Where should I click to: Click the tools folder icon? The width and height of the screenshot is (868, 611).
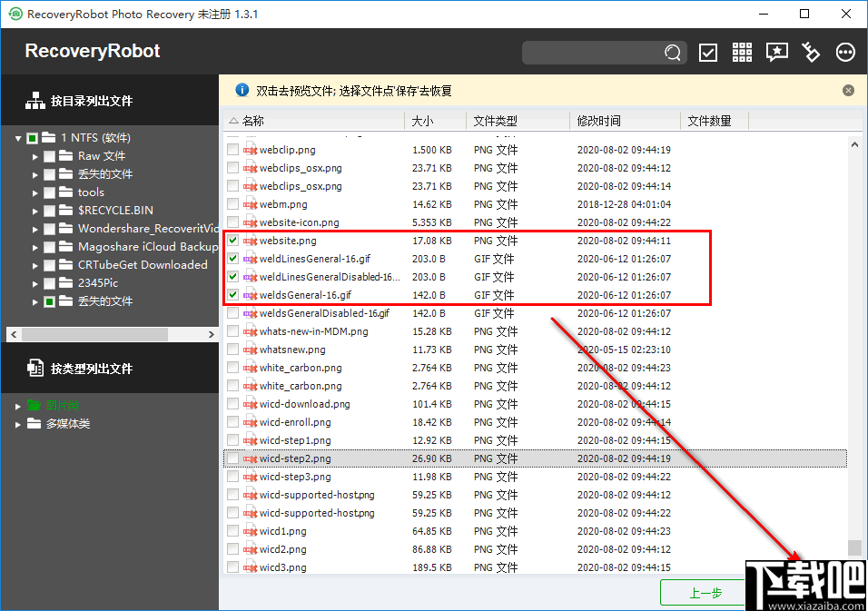[x=66, y=192]
